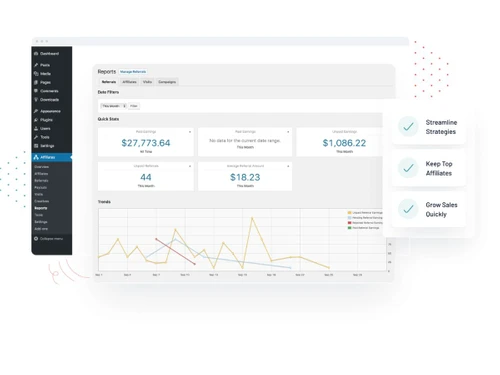Image resolution: width=500 pixels, height=375 pixels.
Task: Switch to the Affiliates report tab
Action: (129, 82)
